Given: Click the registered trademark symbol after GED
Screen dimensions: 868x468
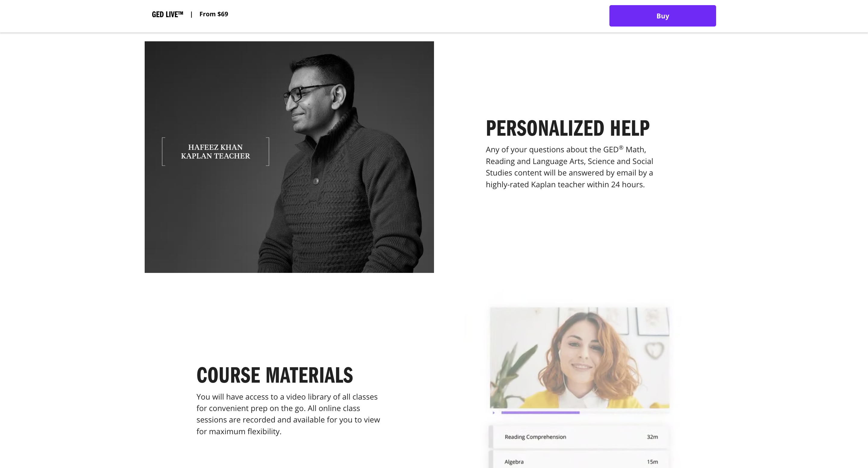Looking at the screenshot, I should pyautogui.click(x=621, y=147).
